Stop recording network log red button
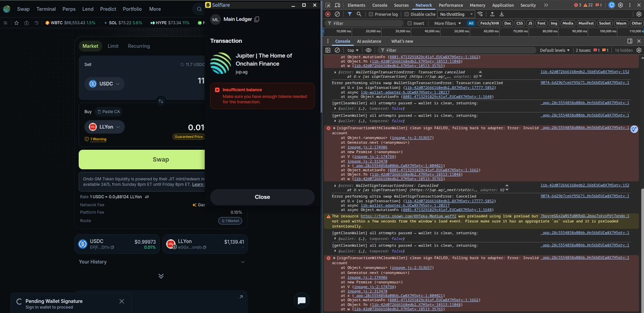 328,14
